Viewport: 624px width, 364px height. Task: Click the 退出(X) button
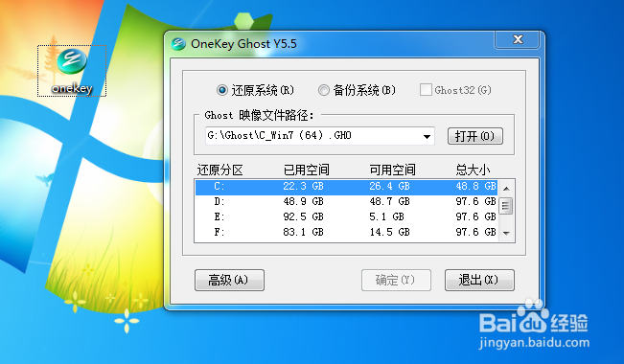479,280
